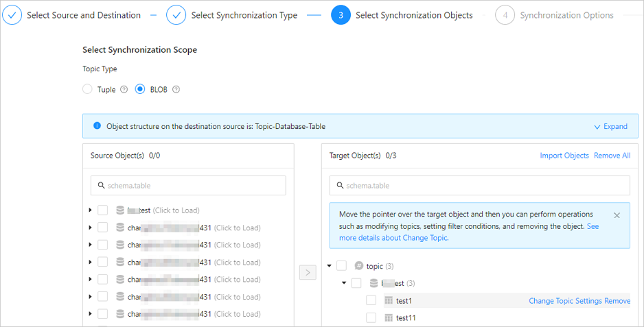Select the BLOB topic type radio button
Screen dimensions: 644x327
point(140,89)
